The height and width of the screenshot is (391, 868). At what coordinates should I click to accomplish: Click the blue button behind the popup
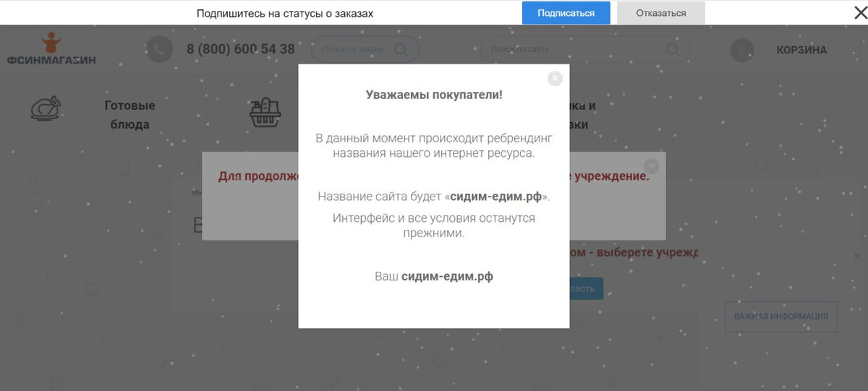click(x=586, y=288)
